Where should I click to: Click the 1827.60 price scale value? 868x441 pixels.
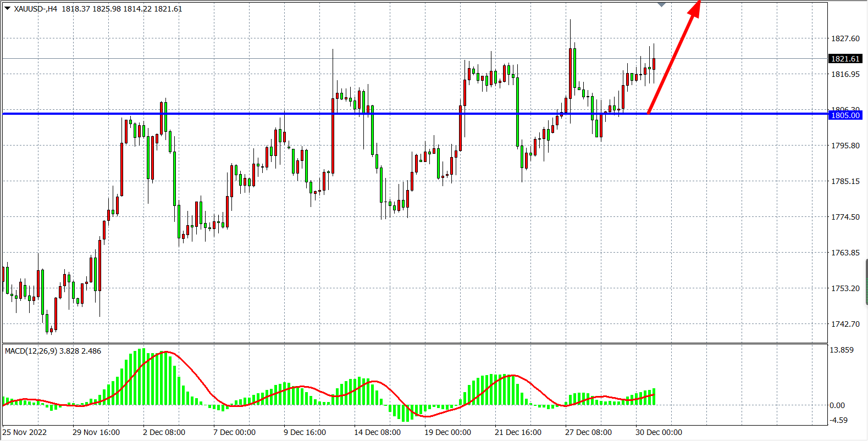[x=845, y=38]
